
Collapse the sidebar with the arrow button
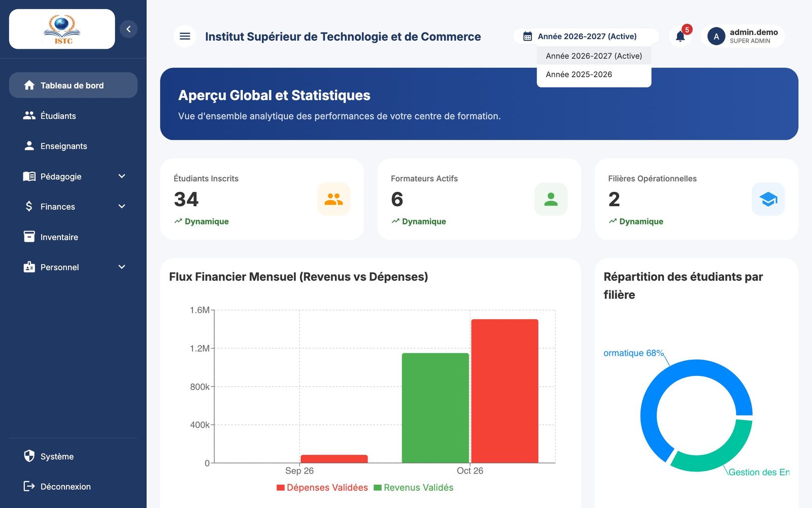pos(128,29)
